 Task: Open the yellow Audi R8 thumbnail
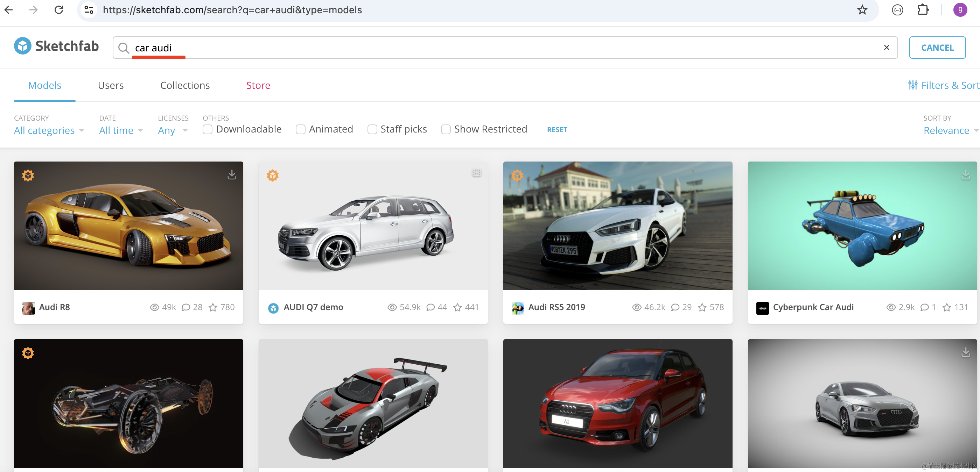click(128, 226)
